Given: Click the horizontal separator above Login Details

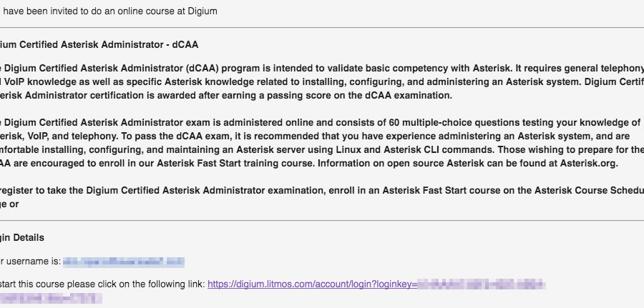Looking at the screenshot, I should 322,221.
